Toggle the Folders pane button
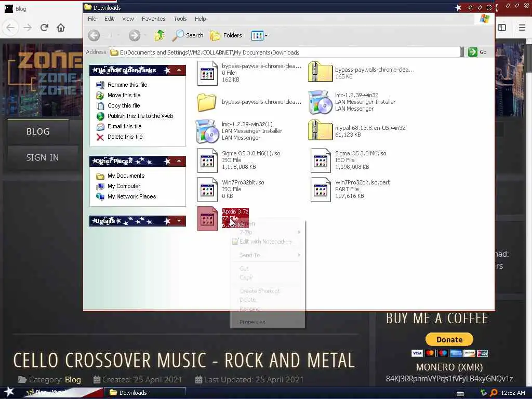The image size is (532, 399). 226,35
